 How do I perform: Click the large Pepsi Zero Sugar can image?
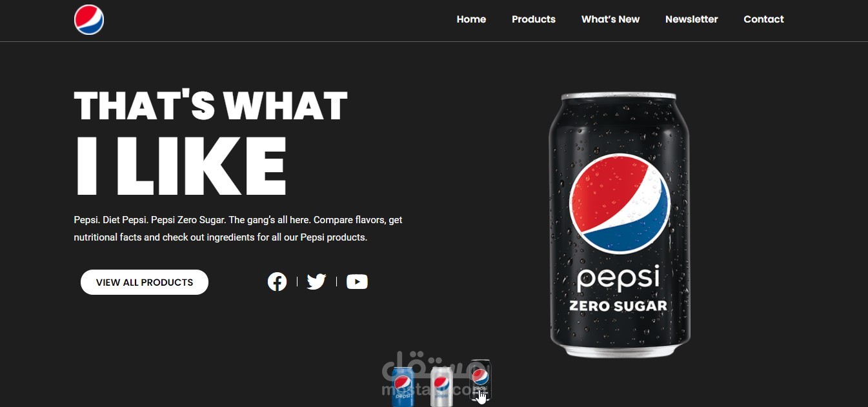(620, 224)
